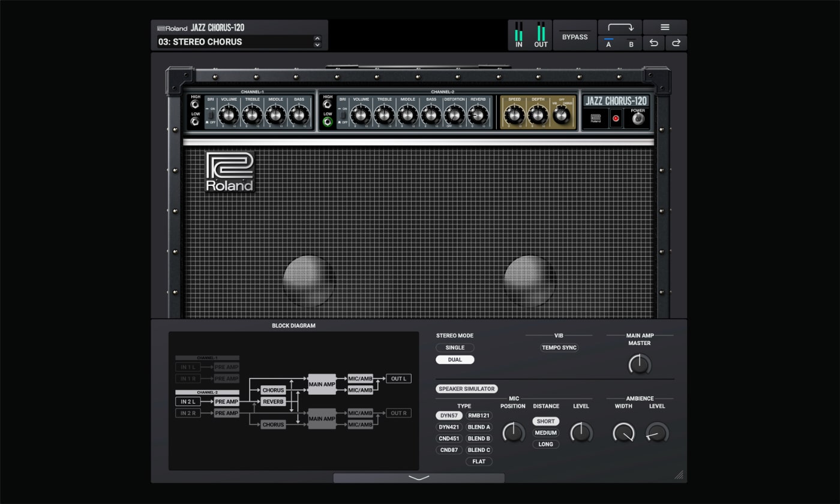840x504 pixels.
Task: Click the copy A to B arrow icon
Action: pyautogui.click(x=620, y=28)
